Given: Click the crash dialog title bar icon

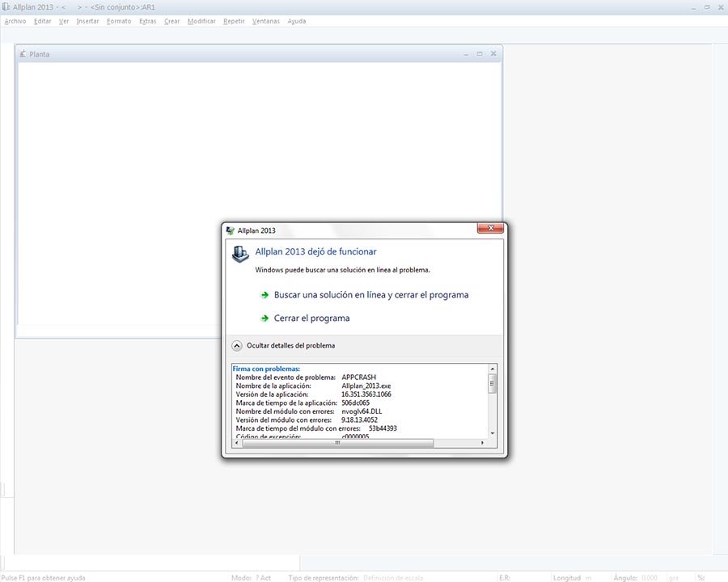Looking at the screenshot, I should pos(230,230).
